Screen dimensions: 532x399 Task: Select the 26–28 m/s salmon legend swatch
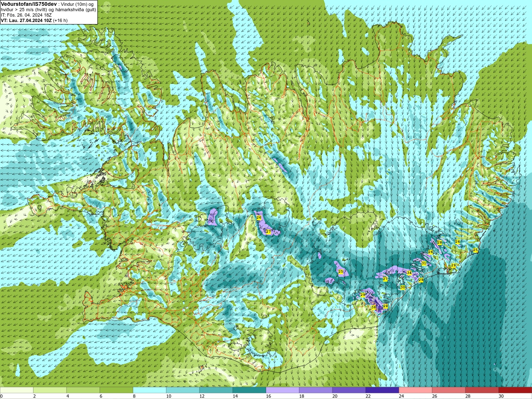coord(449,390)
